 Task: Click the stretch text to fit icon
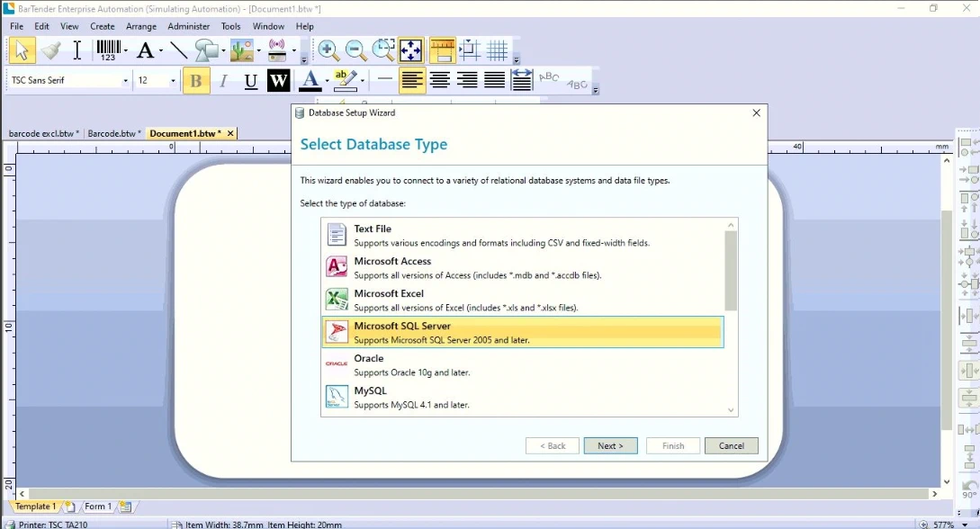[521, 80]
